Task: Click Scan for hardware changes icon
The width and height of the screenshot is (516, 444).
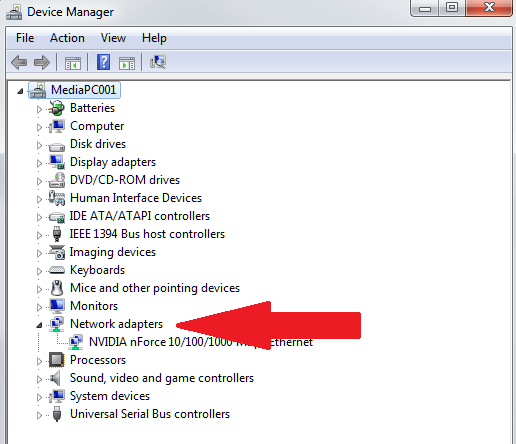Action: 158,62
